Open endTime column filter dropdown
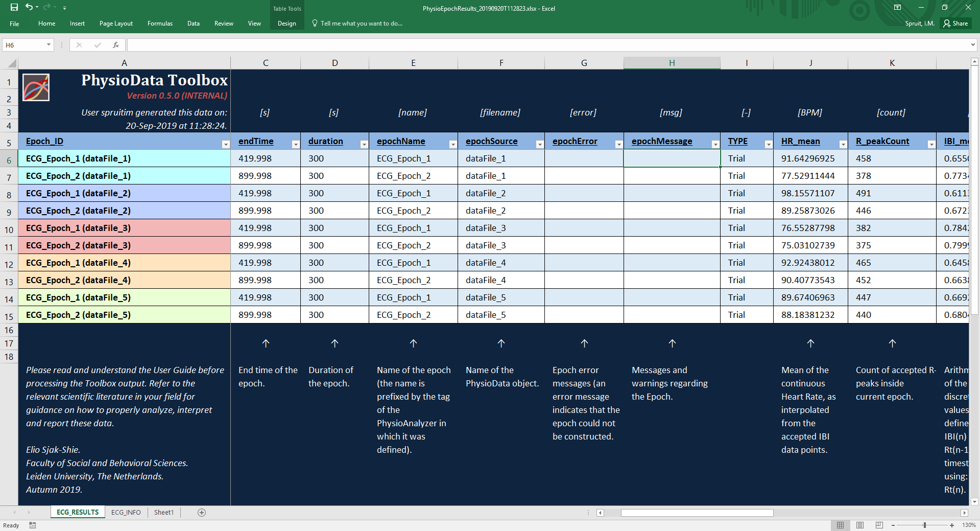Image resolution: width=980 pixels, height=531 pixels. point(295,145)
